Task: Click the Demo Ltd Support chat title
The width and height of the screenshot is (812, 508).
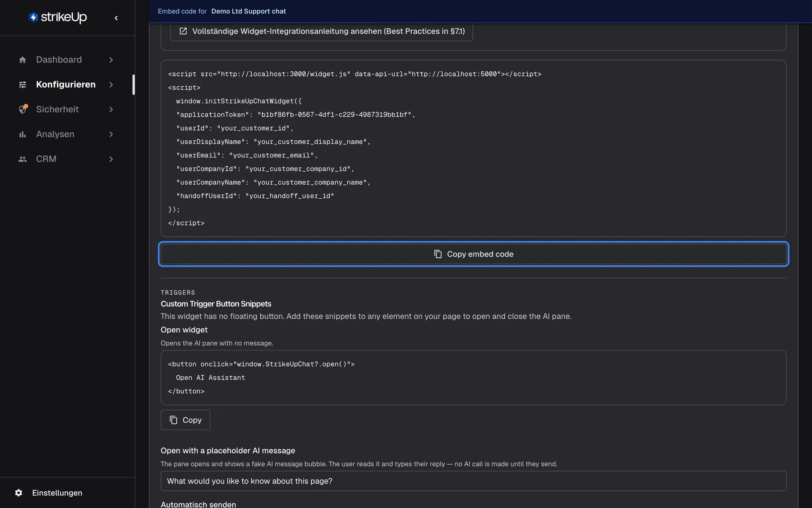Action: point(249,11)
